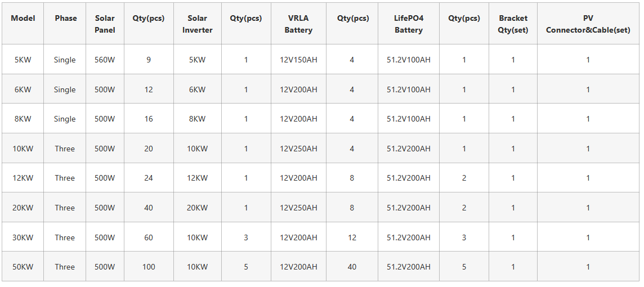Click the panel quantity 9 cell
The width and height of the screenshot is (644, 287).
click(x=149, y=60)
